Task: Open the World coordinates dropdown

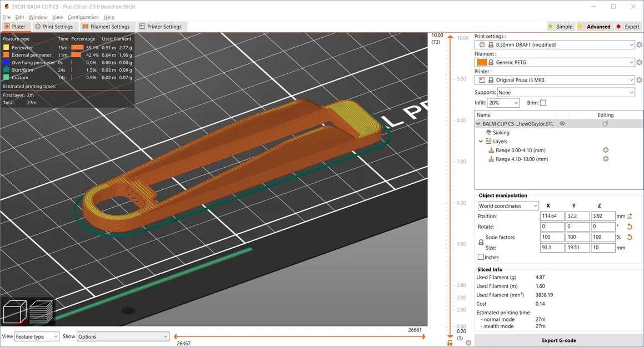Action: 508,206
